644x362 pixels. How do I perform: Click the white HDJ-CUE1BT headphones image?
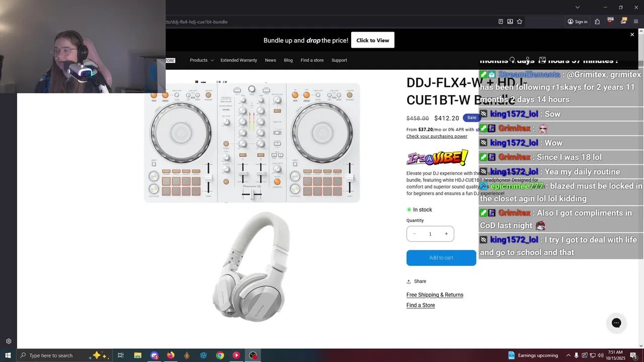point(252,266)
